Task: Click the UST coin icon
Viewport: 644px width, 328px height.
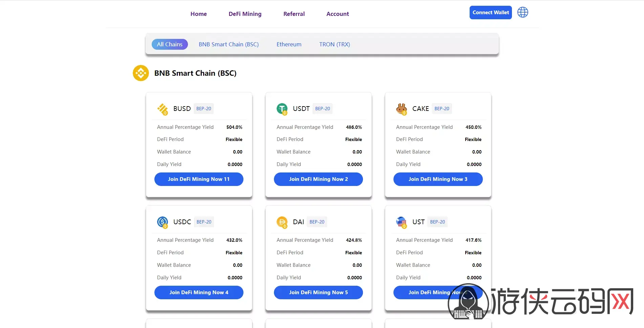Action: click(x=402, y=222)
